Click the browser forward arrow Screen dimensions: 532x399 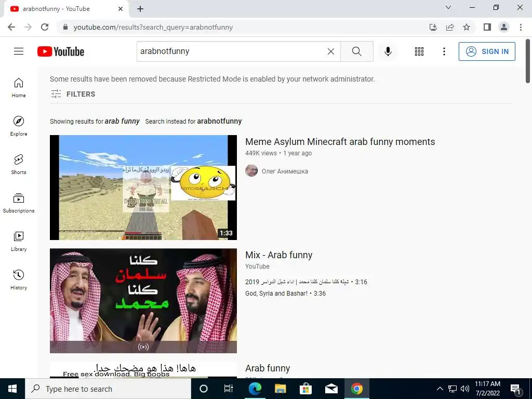click(x=28, y=27)
